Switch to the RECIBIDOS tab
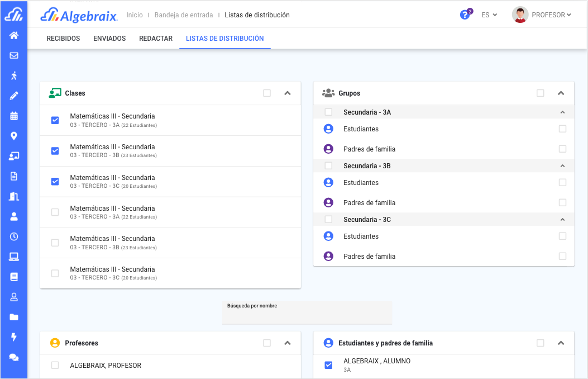 click(x=63, y=39)
